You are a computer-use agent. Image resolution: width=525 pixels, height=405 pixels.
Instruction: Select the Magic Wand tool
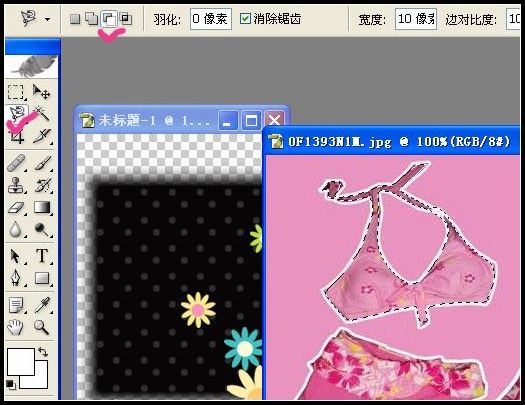tap(42, 113)
